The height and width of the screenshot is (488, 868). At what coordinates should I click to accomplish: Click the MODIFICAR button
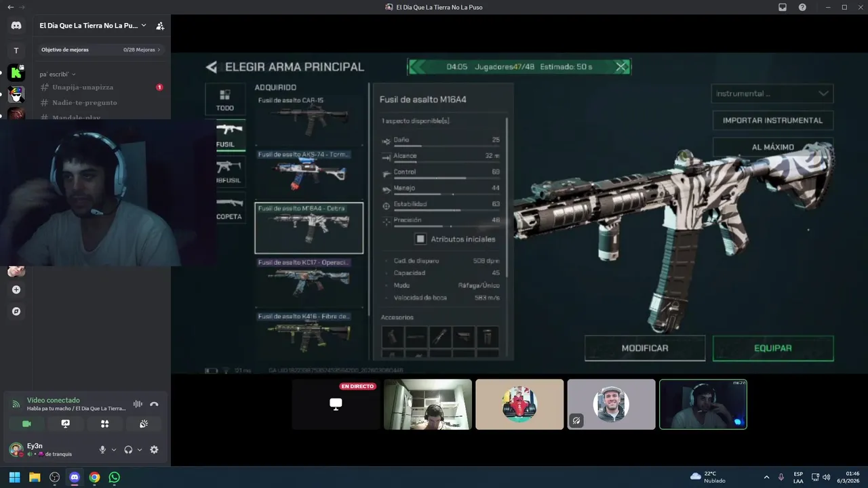coord(645,348)
